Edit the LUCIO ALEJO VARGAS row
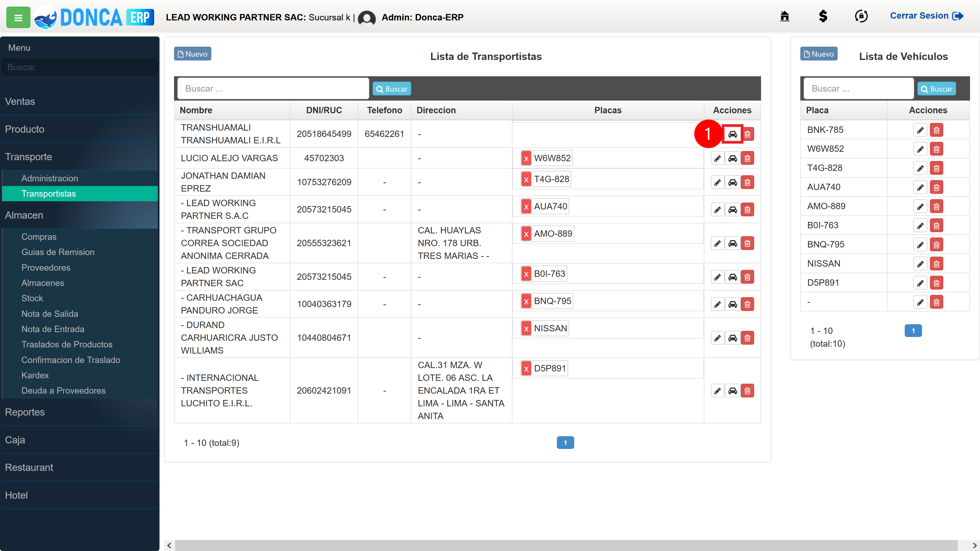Screen dimensions: 980x551 pos(717,158)
